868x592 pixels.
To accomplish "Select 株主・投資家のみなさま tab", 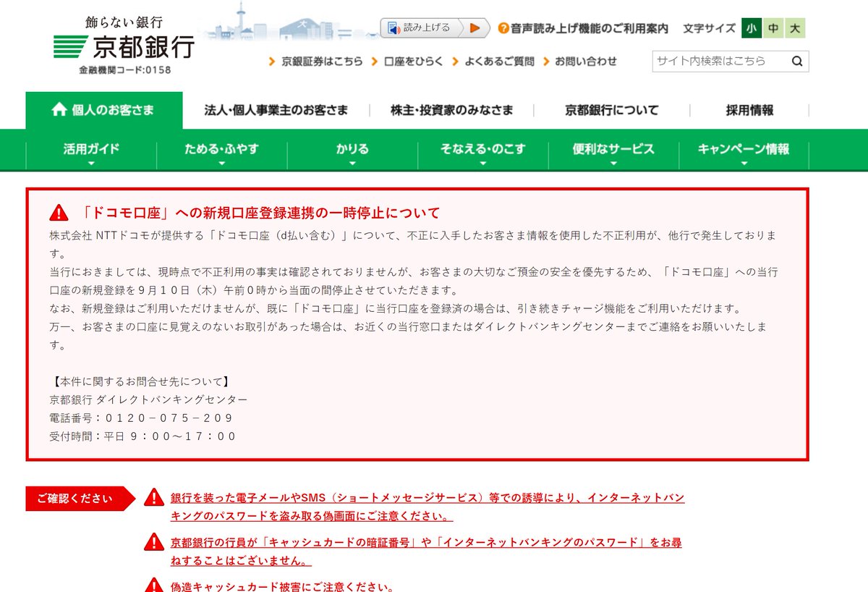I will click(x=452, y=111).
